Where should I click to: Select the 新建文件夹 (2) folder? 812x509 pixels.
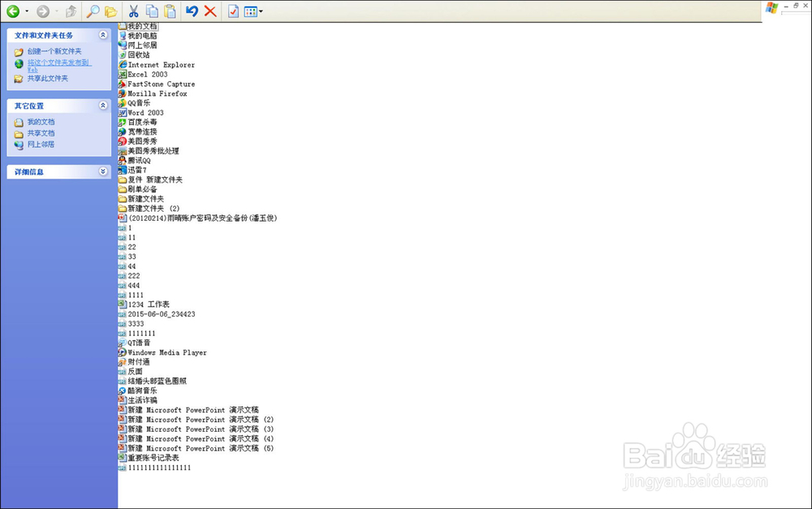(x=149, y=208)
